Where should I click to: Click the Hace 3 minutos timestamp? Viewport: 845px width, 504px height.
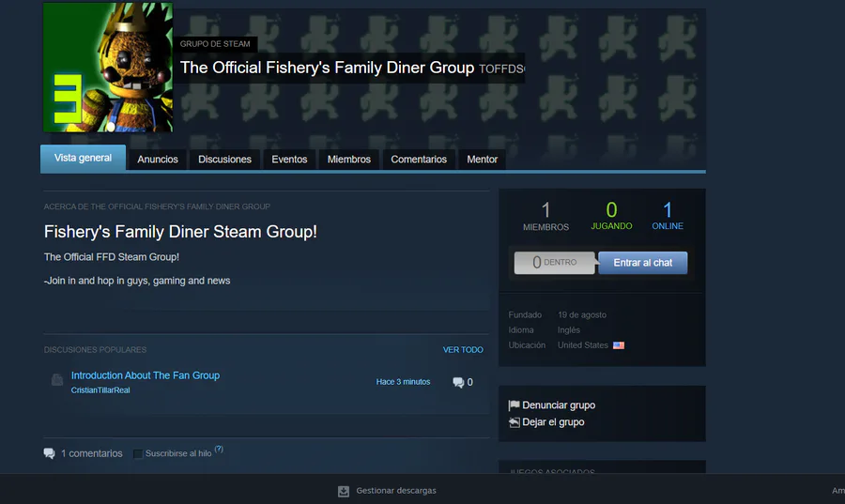(403, 382)
